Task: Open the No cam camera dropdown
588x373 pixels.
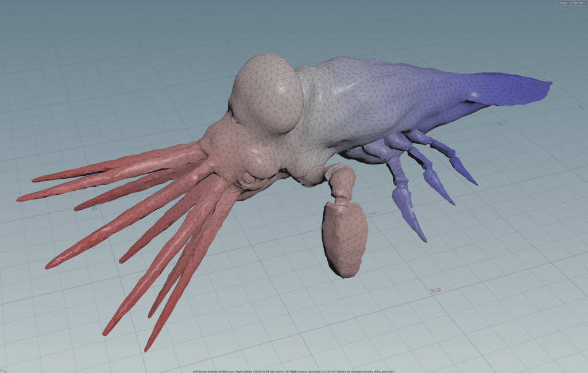Action: pos(579,3)
